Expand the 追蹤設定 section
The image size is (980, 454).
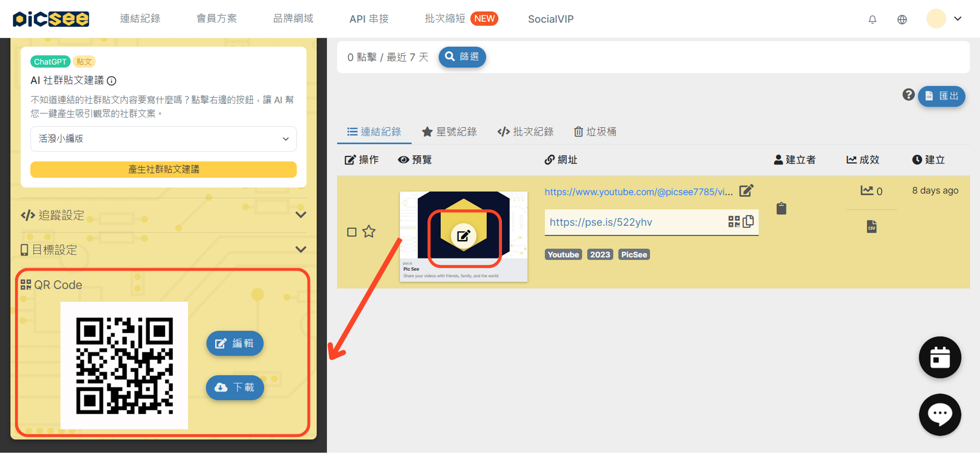pyautogui.click(x=164, y=215)
